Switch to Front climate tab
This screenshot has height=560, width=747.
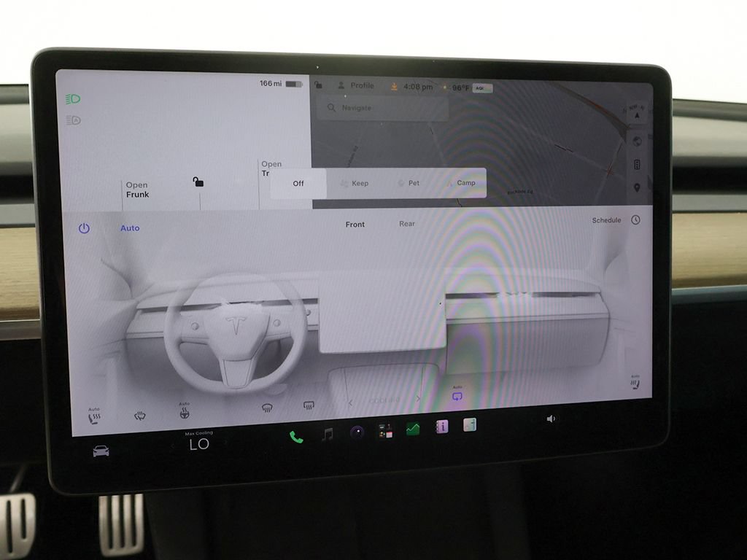coord(355,225)
